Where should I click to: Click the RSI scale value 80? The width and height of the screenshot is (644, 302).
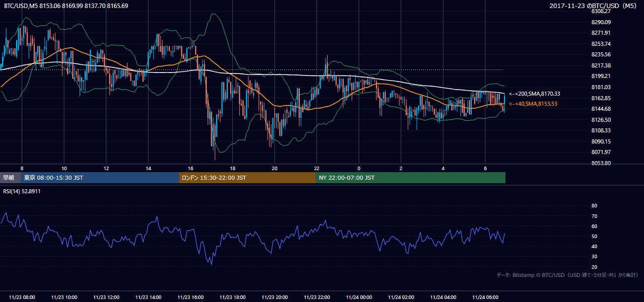point(594,206)
